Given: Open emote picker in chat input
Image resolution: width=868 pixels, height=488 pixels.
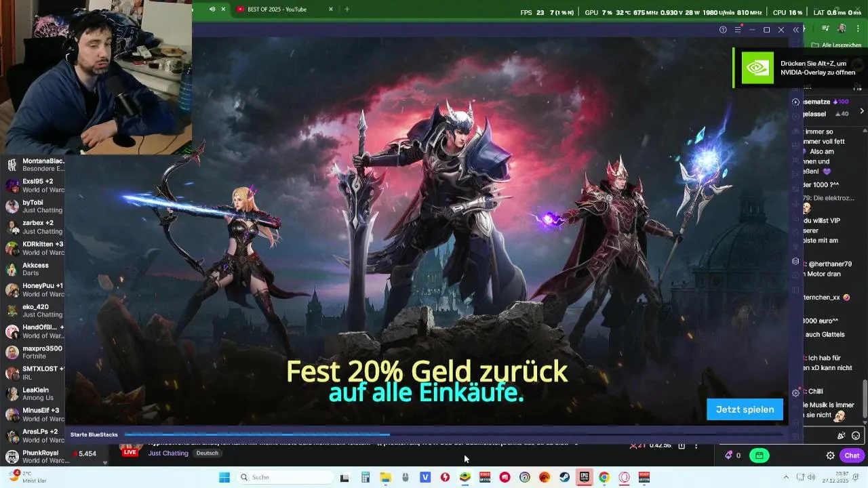Looking at the screenshot, I should [856, 436].
